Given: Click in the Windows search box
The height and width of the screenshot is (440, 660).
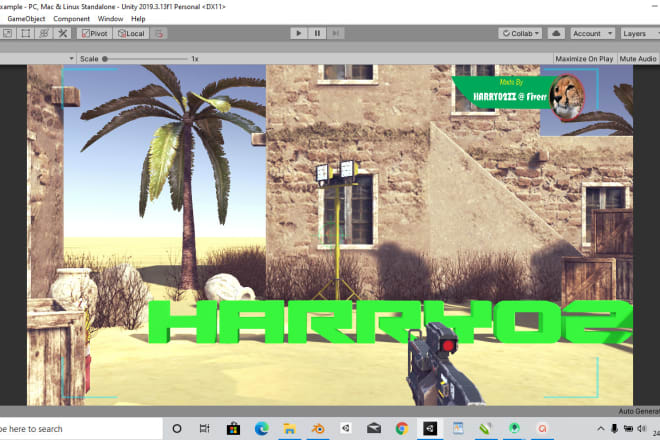Looking at the screenshot, I should tap(80, 429).
